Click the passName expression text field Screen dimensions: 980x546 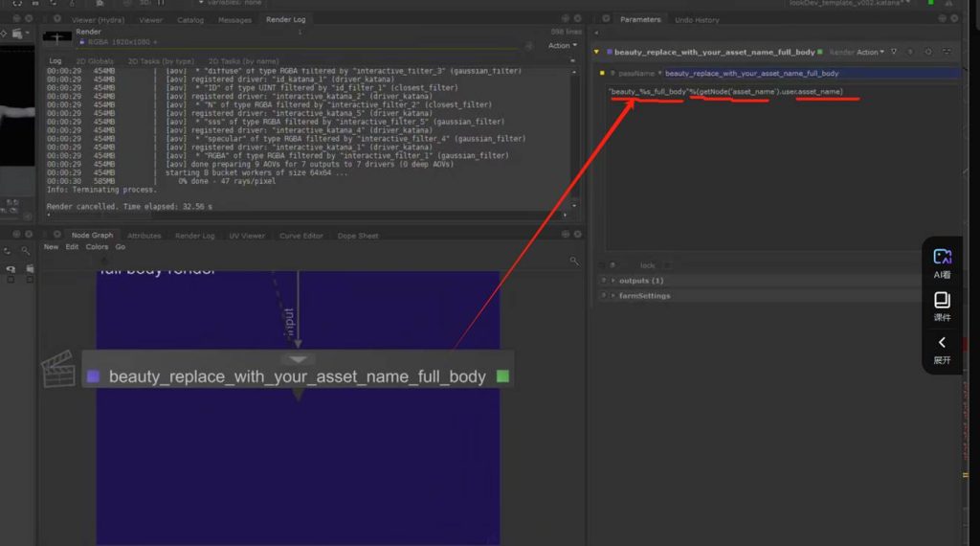tap(727, 92)
